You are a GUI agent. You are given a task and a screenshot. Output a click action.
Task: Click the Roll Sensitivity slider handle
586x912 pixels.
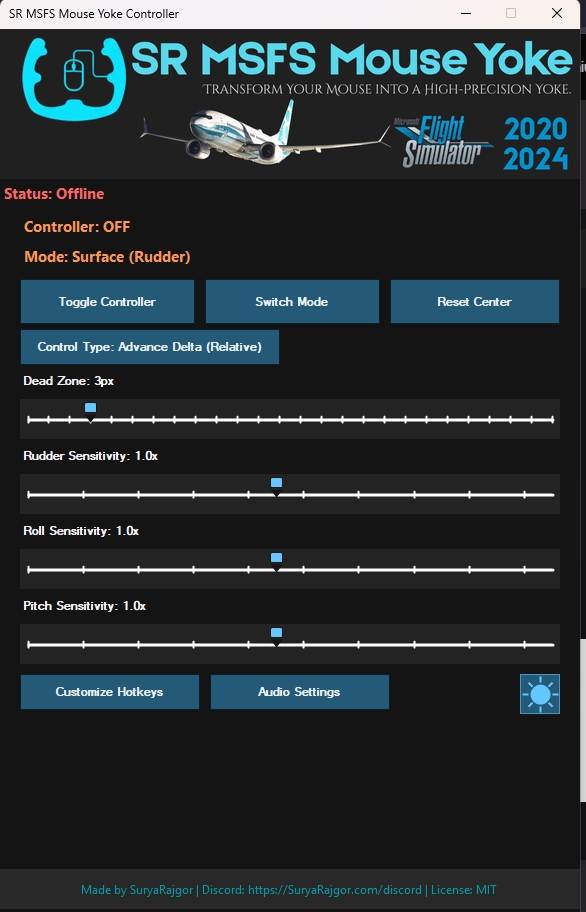(277, 560)
